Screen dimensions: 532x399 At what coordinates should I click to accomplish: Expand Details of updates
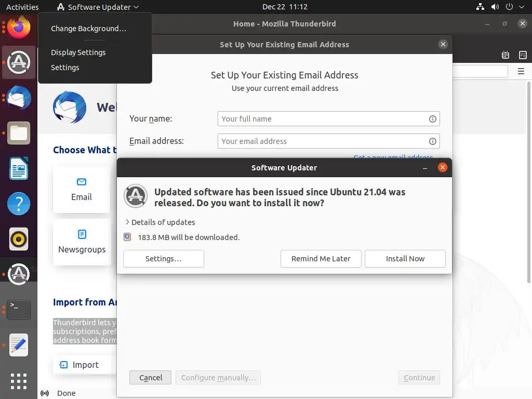click(160, 222)
